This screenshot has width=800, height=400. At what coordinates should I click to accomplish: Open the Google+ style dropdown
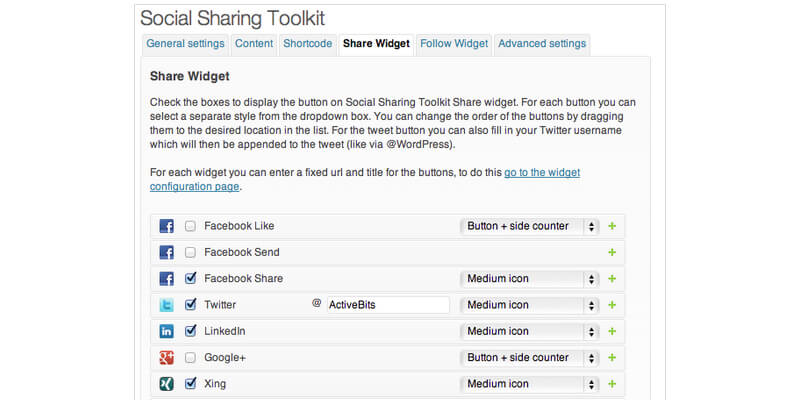[x=530, y=357]
